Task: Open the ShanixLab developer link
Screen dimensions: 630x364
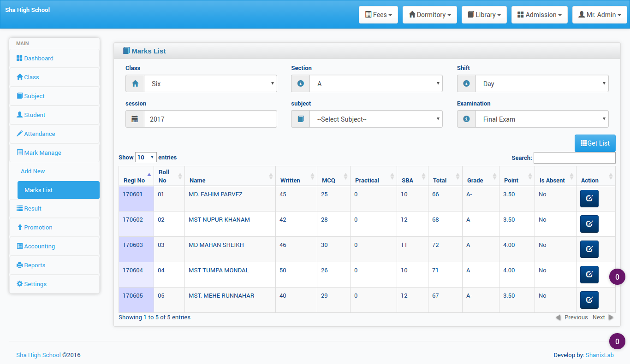Action: pyautogui.click(x=600, y=355)
